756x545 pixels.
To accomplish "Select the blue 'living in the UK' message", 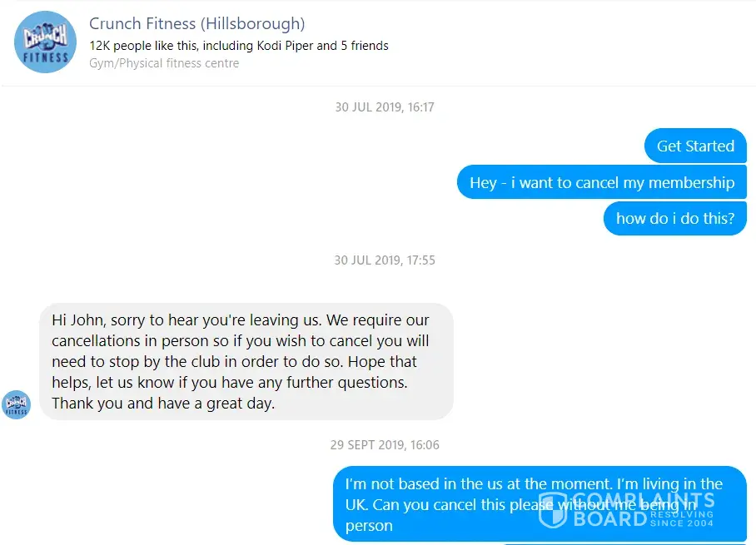I will coord(540,504).
